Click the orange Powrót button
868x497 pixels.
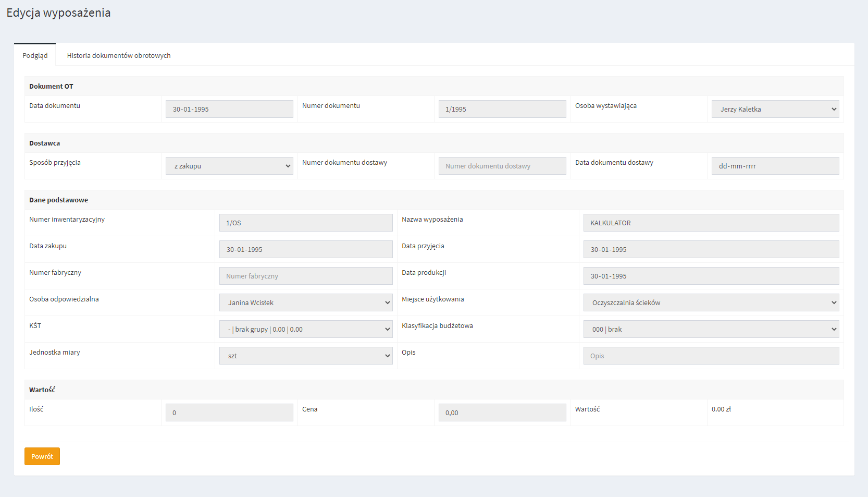42,456
